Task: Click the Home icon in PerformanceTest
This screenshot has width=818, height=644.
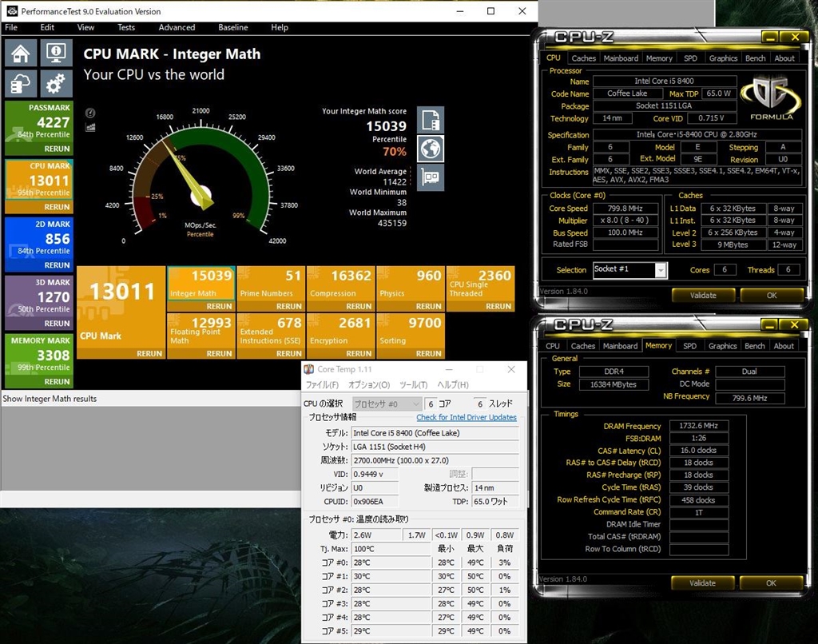Action: tap(21, 54)
